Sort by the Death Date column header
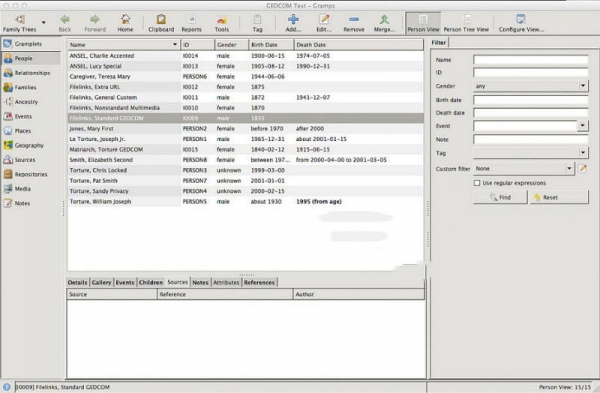600x393 pixels. [x=359, y=45]
